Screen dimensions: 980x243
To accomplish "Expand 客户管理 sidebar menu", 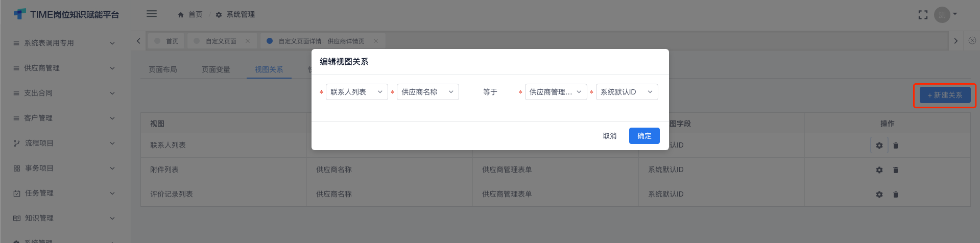I will (x=65, y=118).
